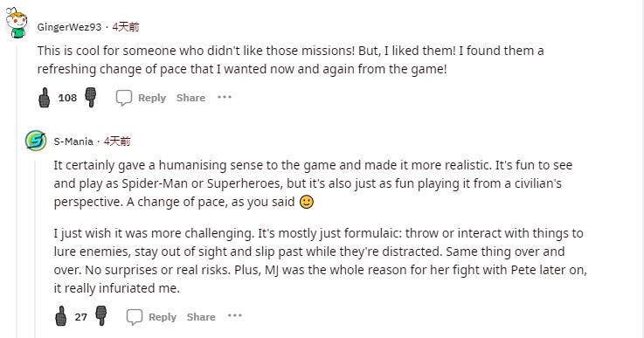This screenshot has width=644, height=338.
Task: Click speech bubble icon under GingerWez93's comment
Action: [123, 98]
